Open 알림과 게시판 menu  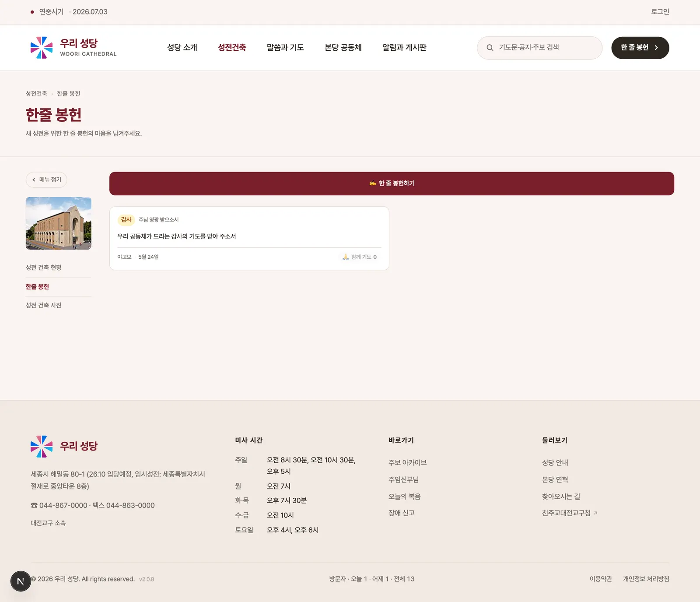(404, 48)
